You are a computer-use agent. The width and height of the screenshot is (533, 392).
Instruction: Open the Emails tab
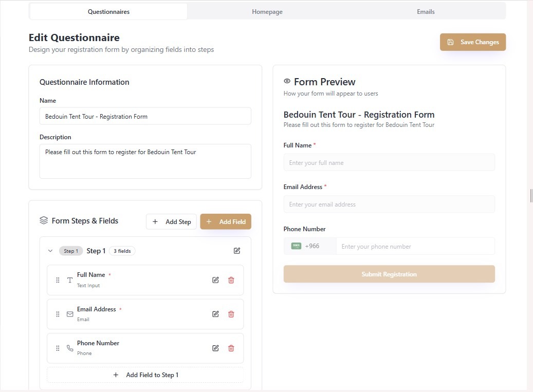(x=426, y=11)
